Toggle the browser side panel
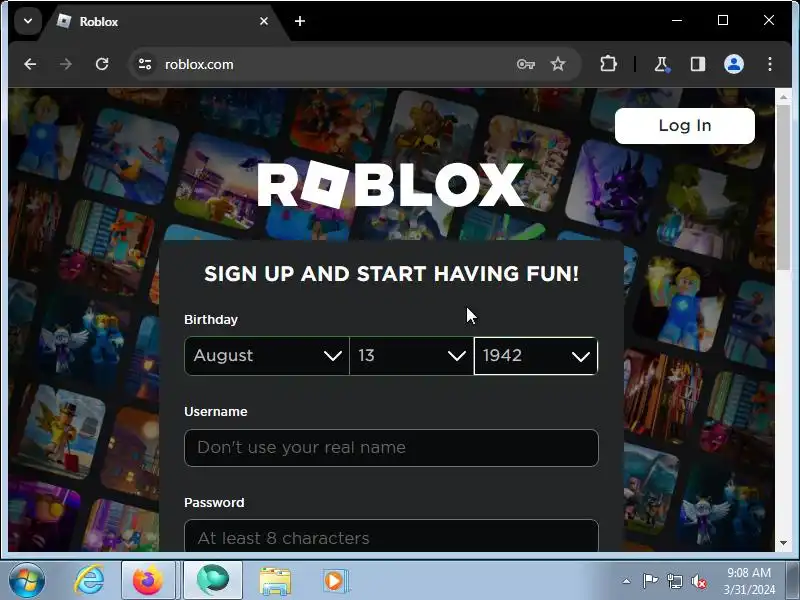Screen dimensions: 800x600 click(x=698, y=64)
